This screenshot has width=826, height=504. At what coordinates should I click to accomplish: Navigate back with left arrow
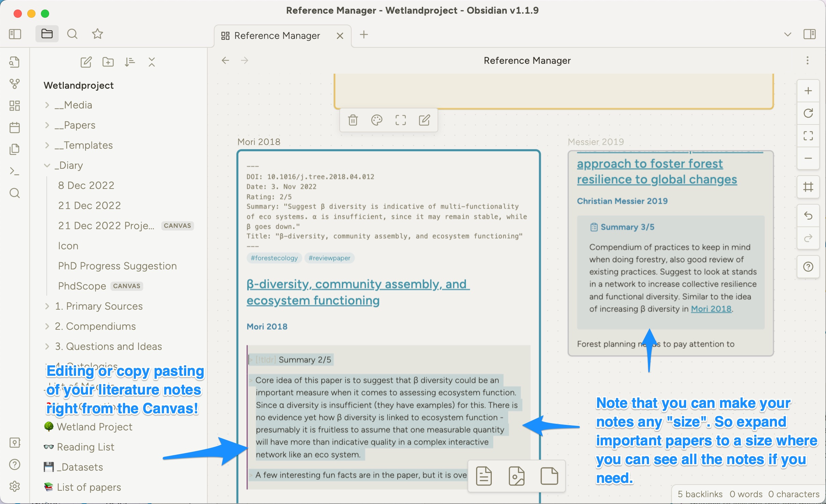(x=225, y=61)
